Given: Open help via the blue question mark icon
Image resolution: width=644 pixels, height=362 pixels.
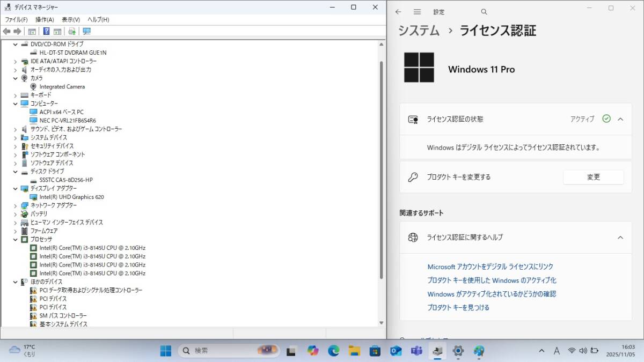Looking at the screenshot, I should pos(47,31).
